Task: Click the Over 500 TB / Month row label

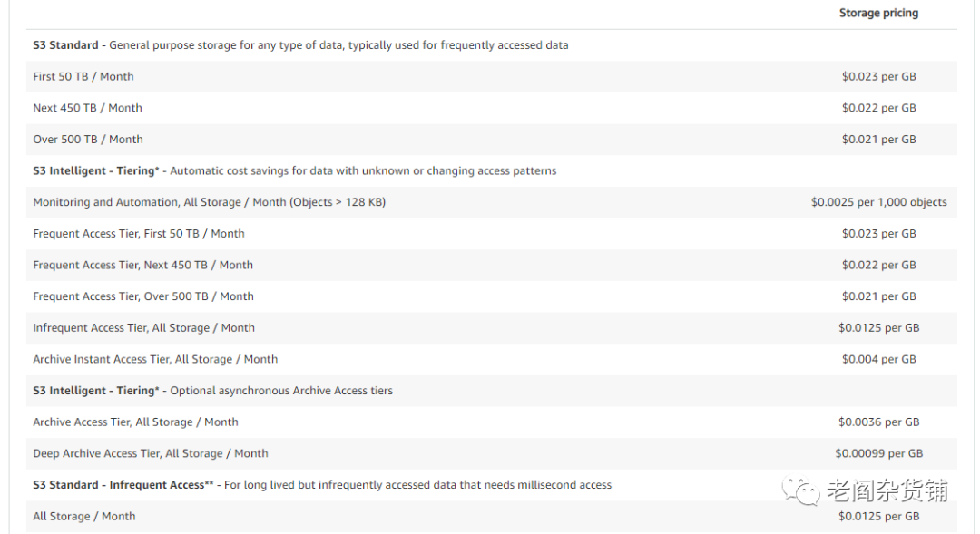Action: pyautogui.click(x=88, y=140)
